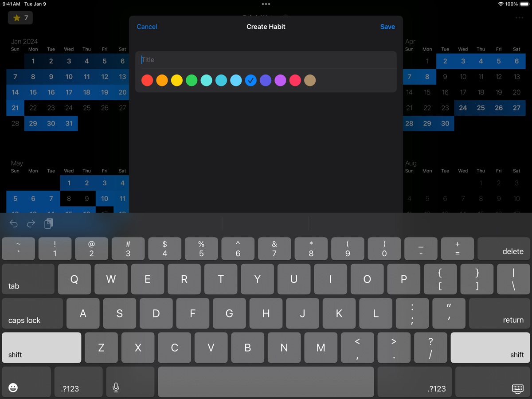Tap the keyboard redo arrow
Screen dimensions: 532x399
click(x=31, y=224)
